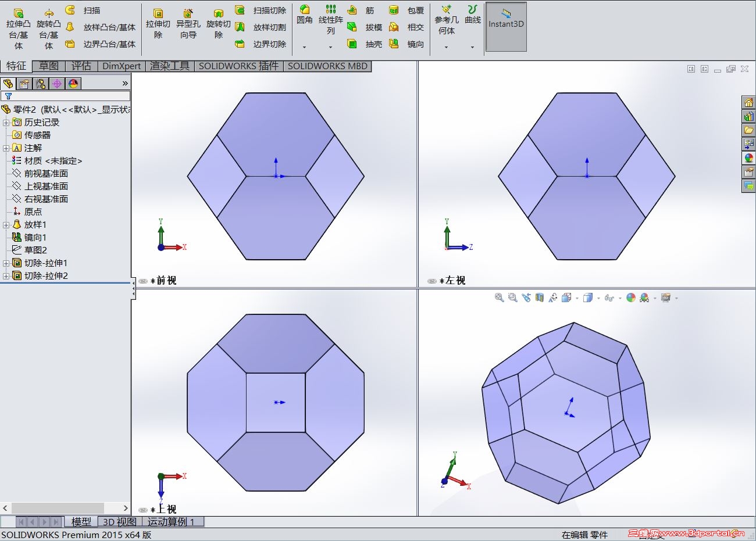Expand the 注解 annotations node
The width and height of the screenshot is (756, 541).
point(6,148)
